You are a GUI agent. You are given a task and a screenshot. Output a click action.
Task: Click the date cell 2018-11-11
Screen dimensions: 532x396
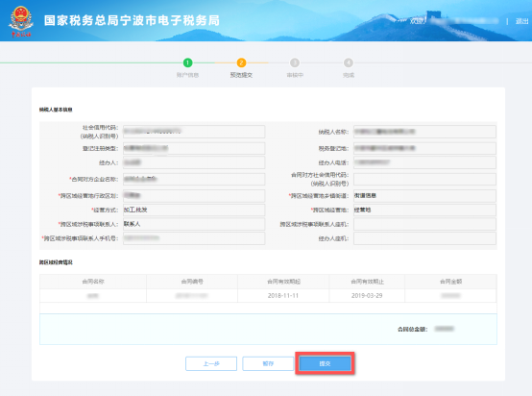283,295
